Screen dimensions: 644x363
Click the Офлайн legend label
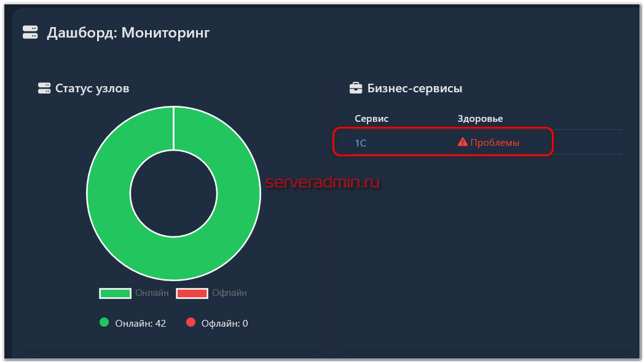[229, 293]
